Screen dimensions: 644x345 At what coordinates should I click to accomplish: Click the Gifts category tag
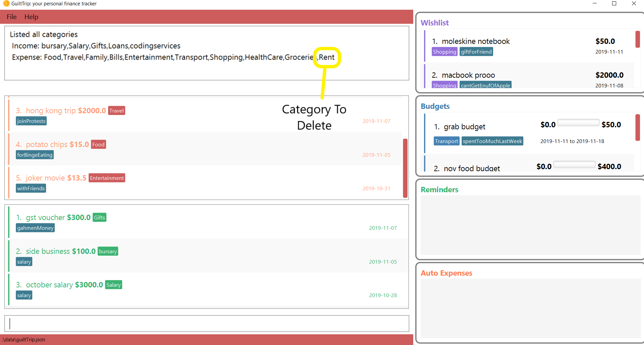pyautogui.click(x=99, y=217)
